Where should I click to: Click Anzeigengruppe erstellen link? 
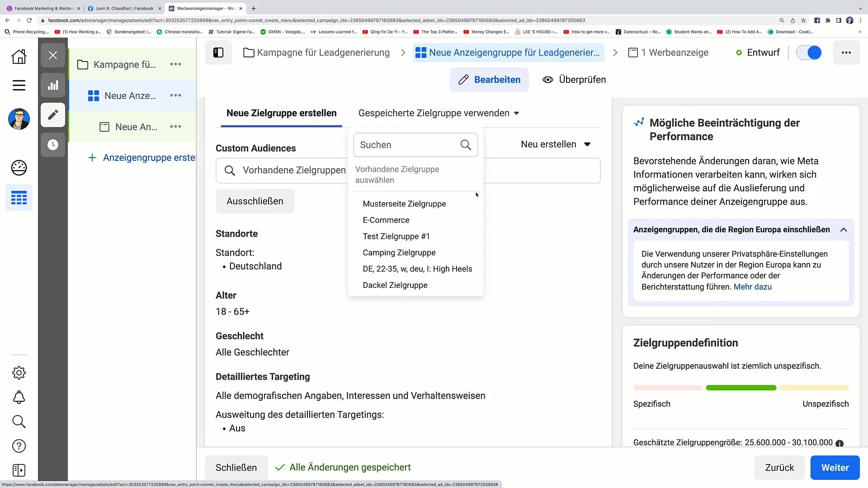pos(142,158)
